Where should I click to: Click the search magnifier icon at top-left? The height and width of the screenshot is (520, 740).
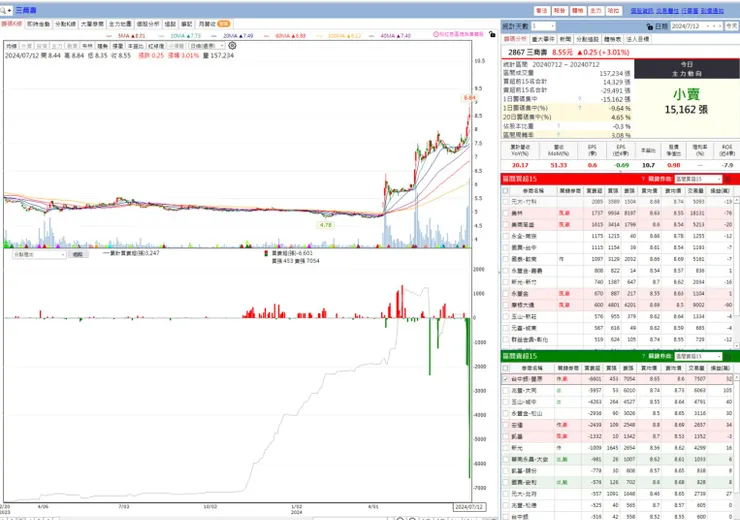pos(4,10)
